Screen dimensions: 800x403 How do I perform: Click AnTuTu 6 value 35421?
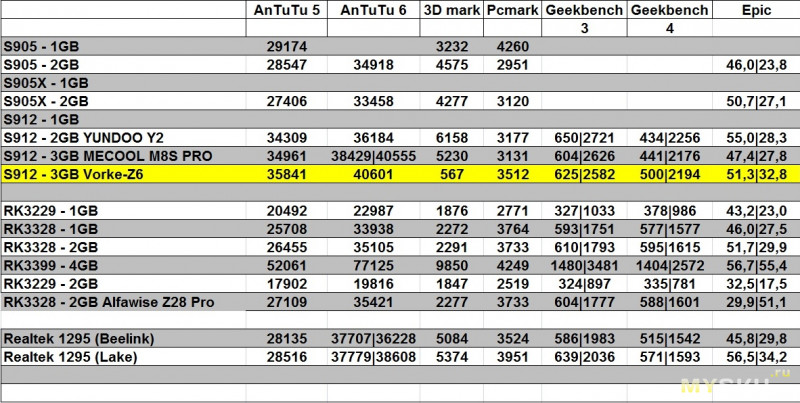pos(373,303)
